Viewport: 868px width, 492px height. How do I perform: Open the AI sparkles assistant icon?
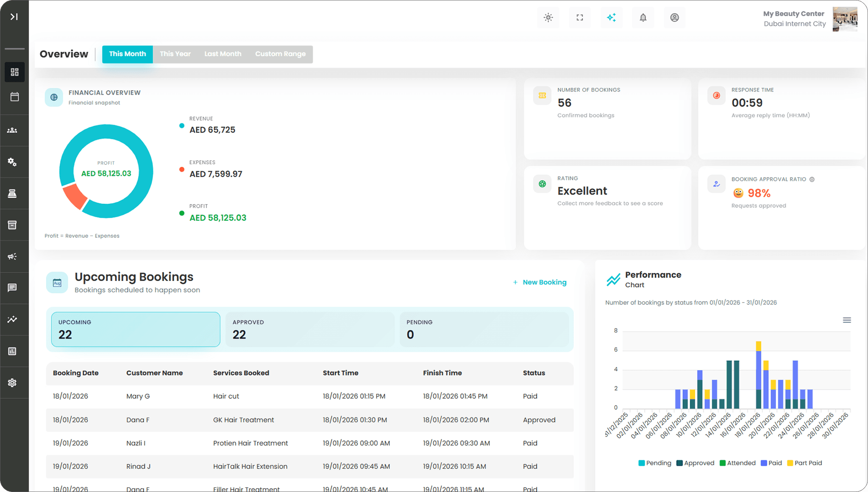pyautogui.click(x=611, y=17)
